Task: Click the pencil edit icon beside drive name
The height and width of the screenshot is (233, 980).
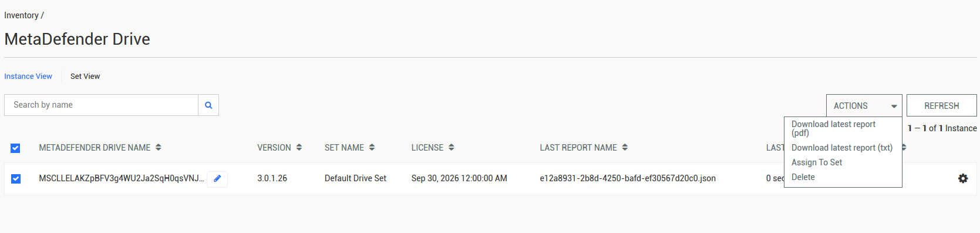Action: (x=217, y=179)
